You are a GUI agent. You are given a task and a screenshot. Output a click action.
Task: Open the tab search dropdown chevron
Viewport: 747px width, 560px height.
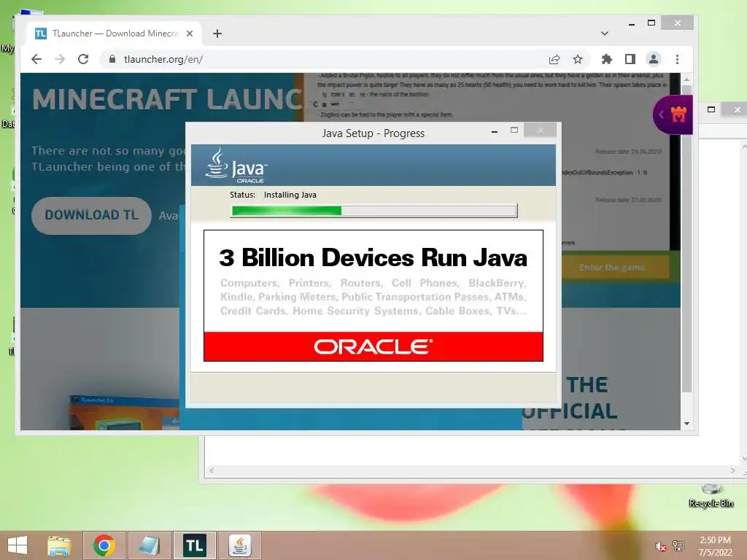pyautogui.click(x=605, y=34)
